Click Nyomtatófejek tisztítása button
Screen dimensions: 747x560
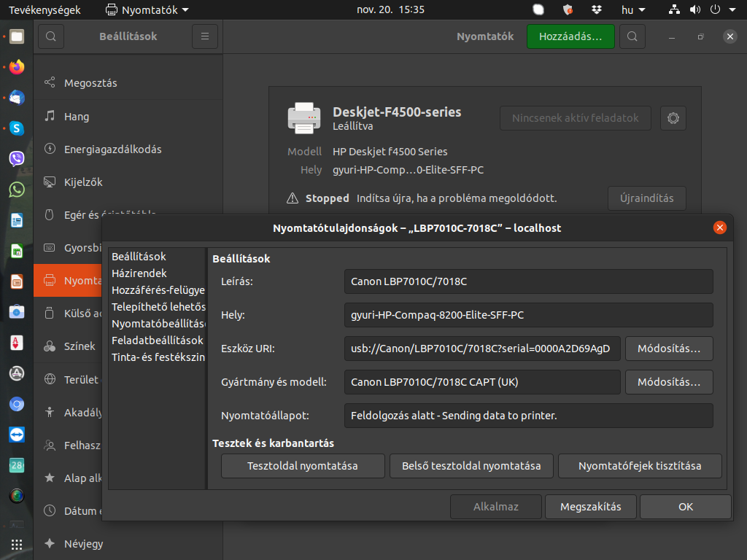click(640, 466)
